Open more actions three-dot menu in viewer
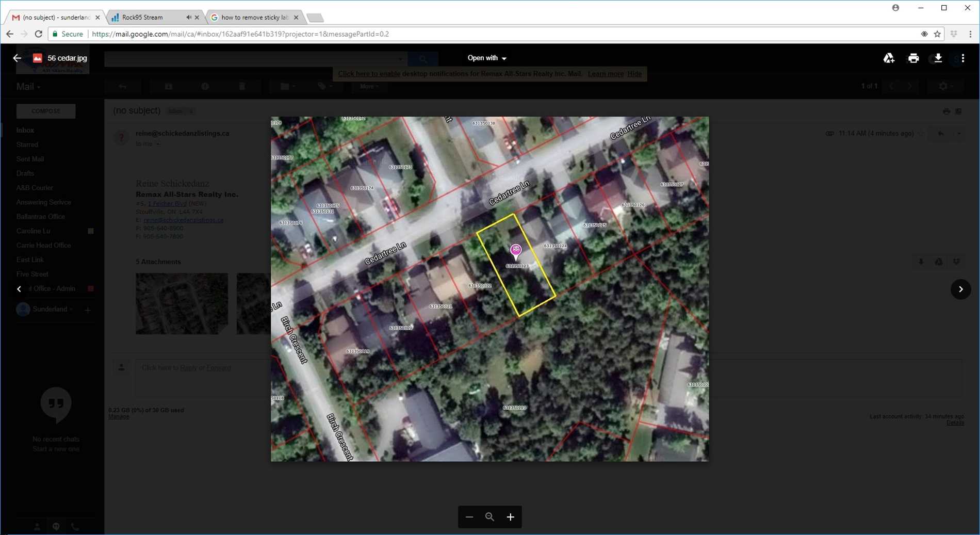The width and height of the screenshot is (980, 535). 963,58
